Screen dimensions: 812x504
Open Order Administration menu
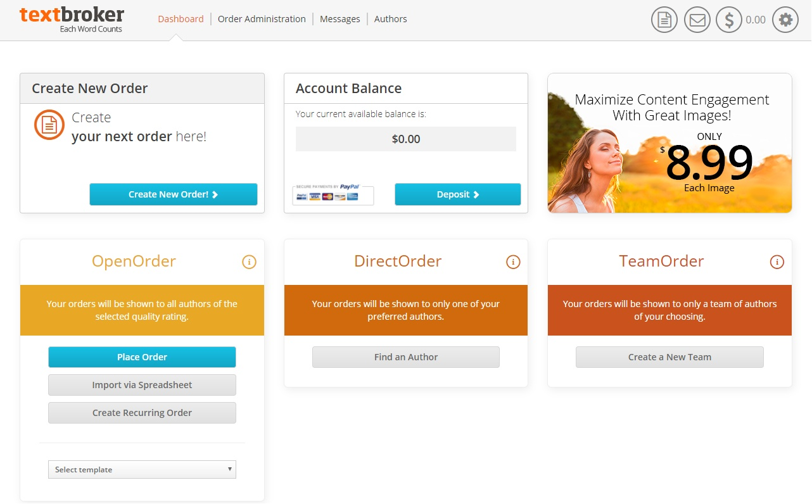point(262,19)
